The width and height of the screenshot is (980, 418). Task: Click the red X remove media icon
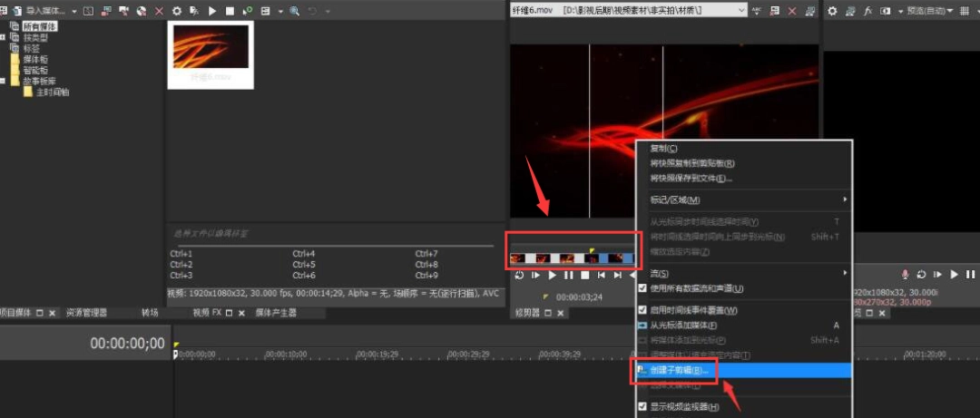tap(160, 11)
